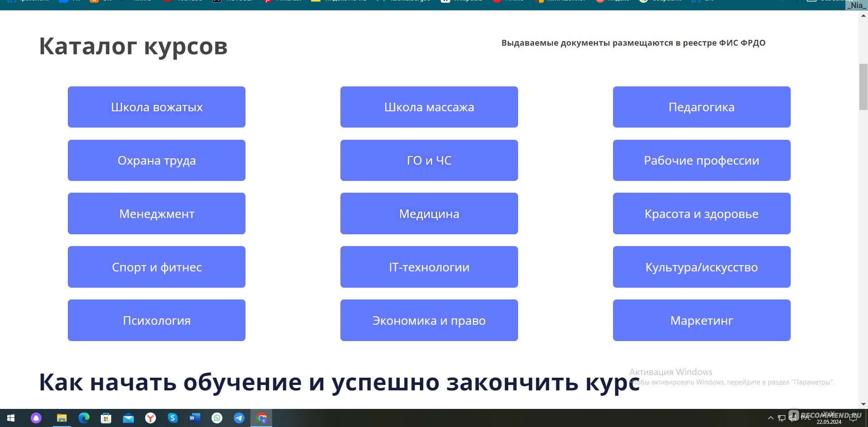This screenshot has height=427, width=868.
Task: Open File Explorer from the taskbar
Action: point(61,418)
